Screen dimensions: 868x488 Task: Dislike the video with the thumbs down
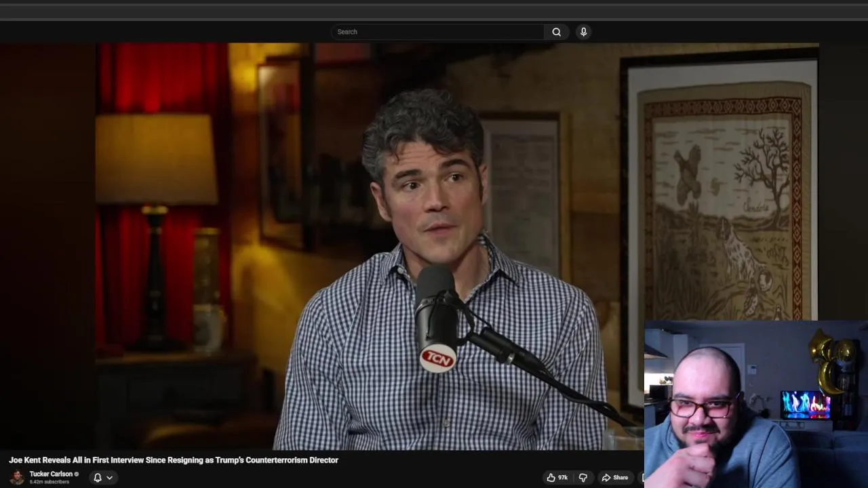(x=583, y=478)
